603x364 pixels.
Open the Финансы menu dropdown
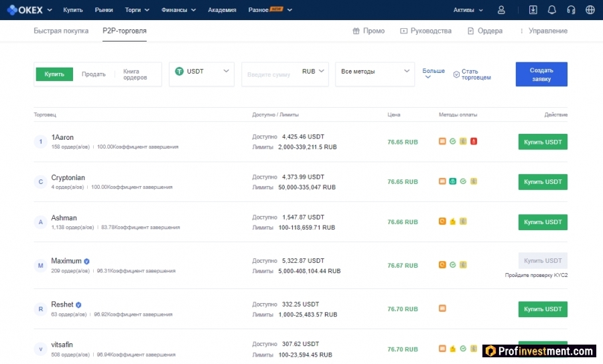(x=178, y=10)
